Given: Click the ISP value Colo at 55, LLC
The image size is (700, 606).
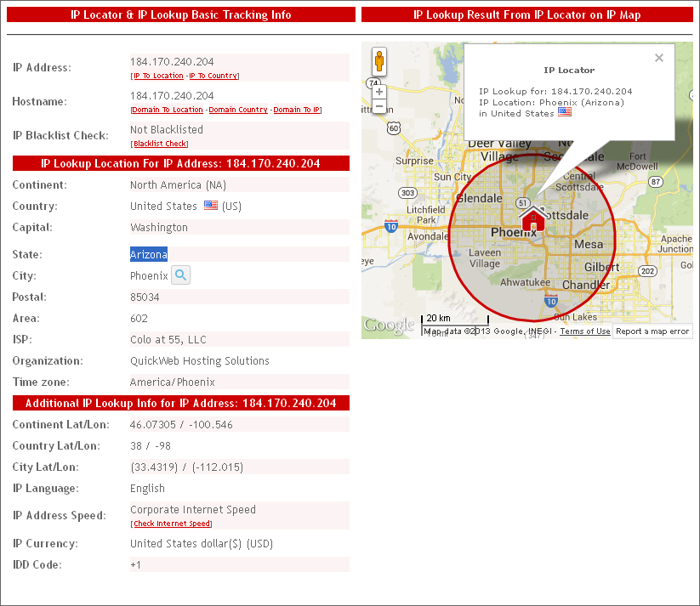Looking at the screenshot, I should [x=168, y=340].
